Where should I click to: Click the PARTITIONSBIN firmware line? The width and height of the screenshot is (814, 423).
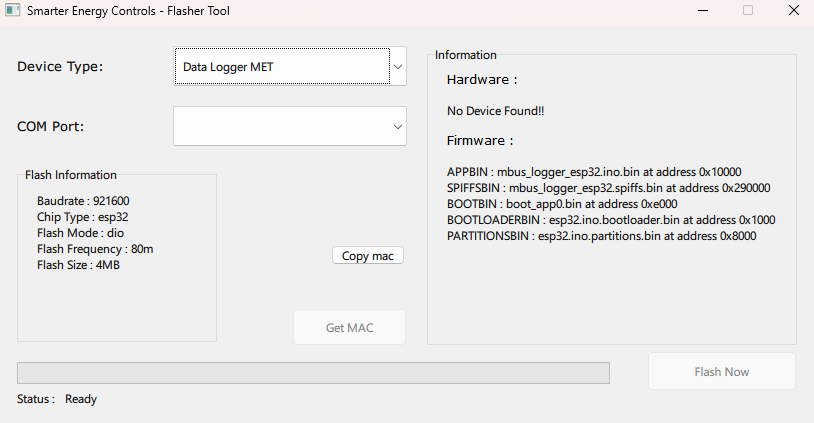601,236
